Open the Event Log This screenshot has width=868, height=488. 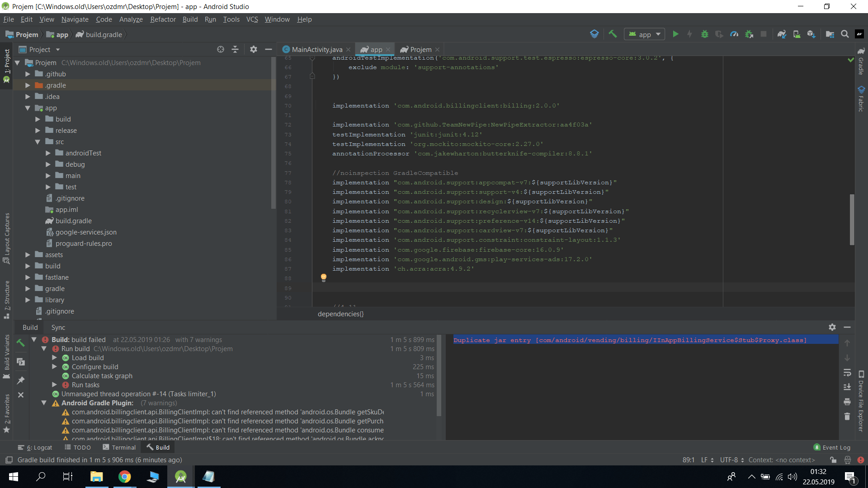click(x=836, y=447)
